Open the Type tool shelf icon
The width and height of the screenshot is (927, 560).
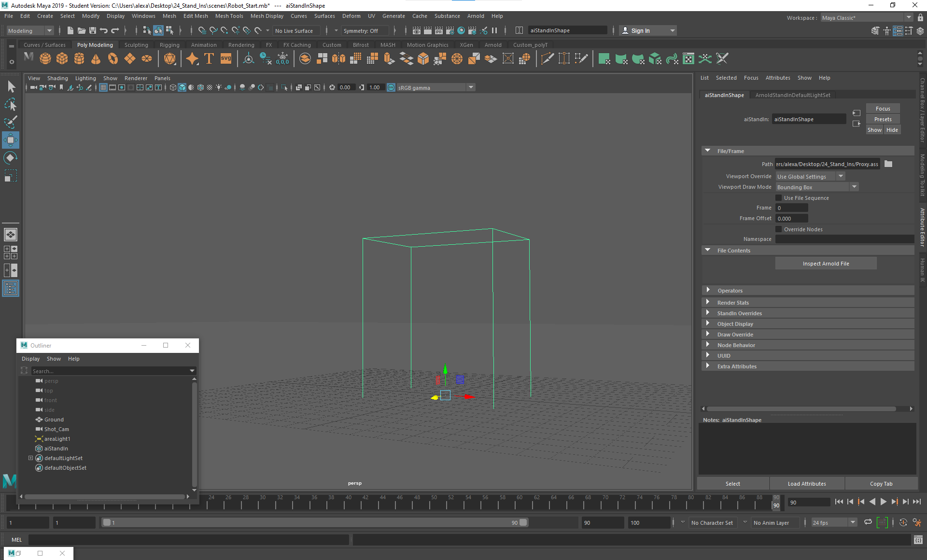click(x=209, y=58)
